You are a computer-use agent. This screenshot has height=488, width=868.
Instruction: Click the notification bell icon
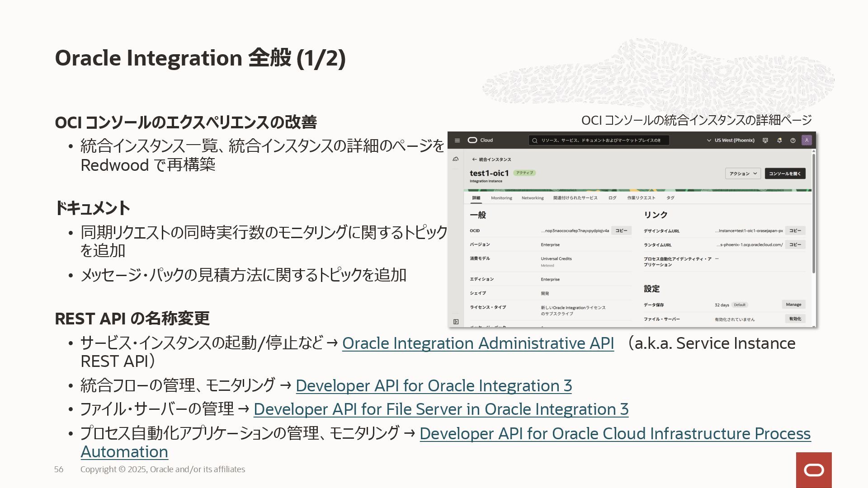point(779,141)
